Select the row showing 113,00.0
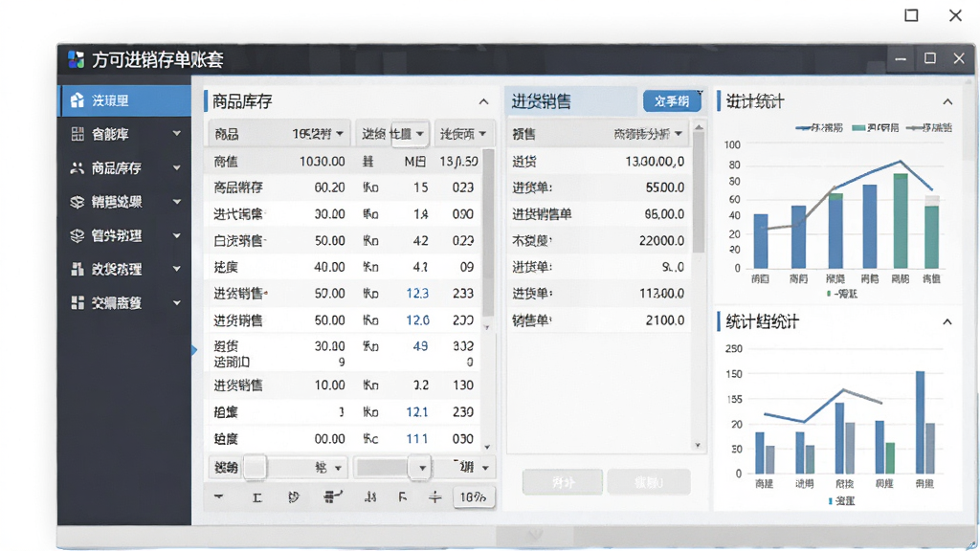 599,293
